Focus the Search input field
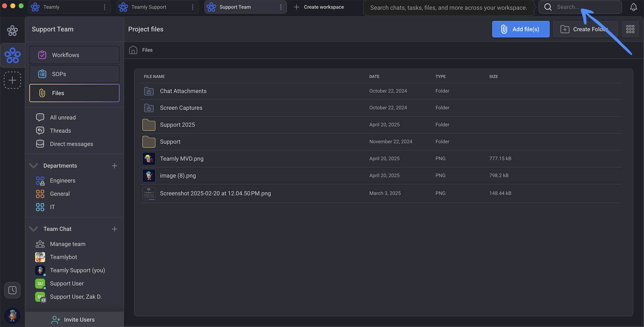 click(x=580, y=7)
